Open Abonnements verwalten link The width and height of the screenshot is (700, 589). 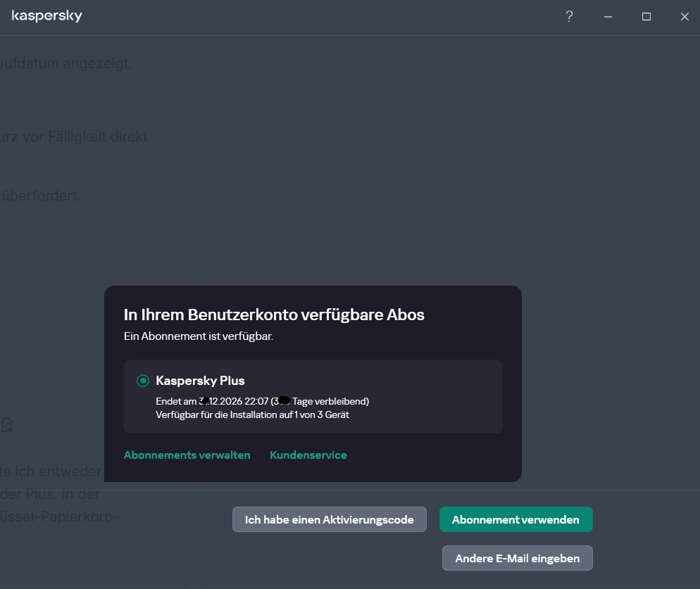pyautogui.click(x=187, y=455)
